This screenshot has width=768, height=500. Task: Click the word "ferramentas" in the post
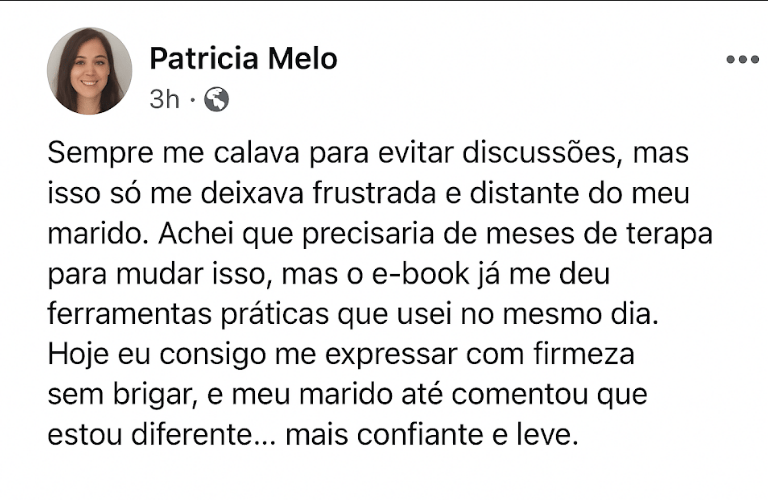(129, 314)
